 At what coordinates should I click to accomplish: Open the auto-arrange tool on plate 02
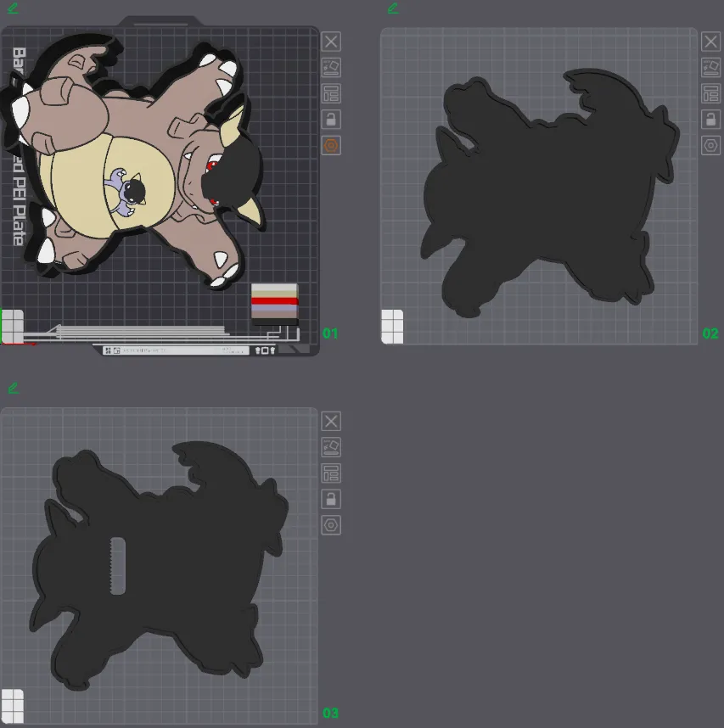[x=710, y=68]
